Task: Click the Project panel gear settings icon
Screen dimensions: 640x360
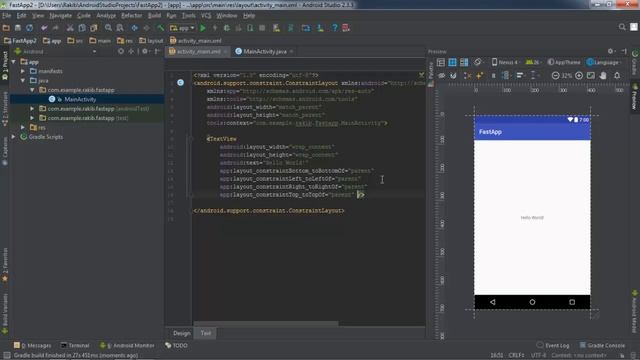Action: pos(144,51)
